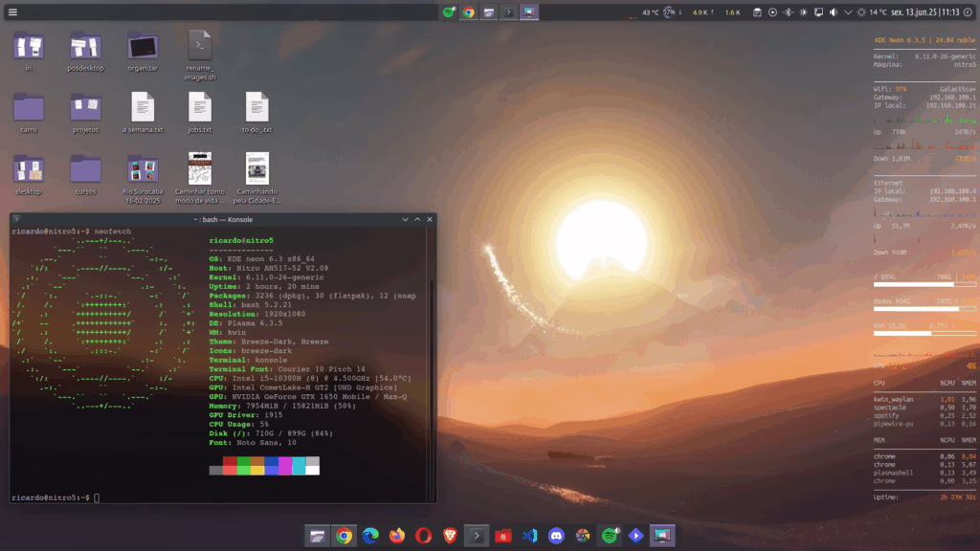980x551 pixels.
Task: Switch to Konsole in the top task manager
Action: coord(509,11)
